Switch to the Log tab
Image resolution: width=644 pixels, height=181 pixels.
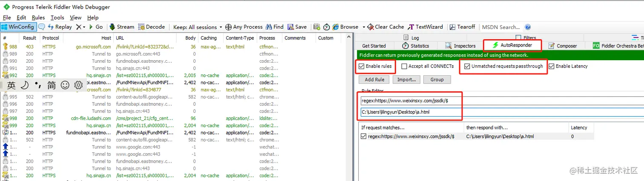(x=411, y=38)
